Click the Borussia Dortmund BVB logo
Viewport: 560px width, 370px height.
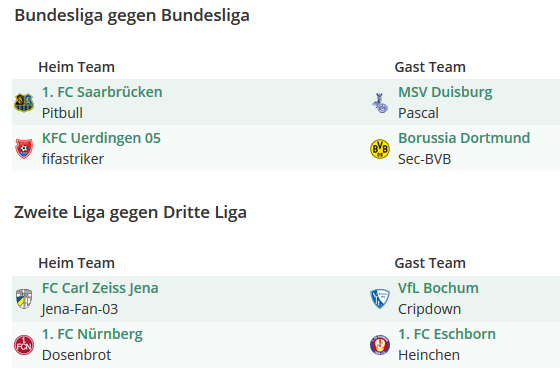coord(380,149)
